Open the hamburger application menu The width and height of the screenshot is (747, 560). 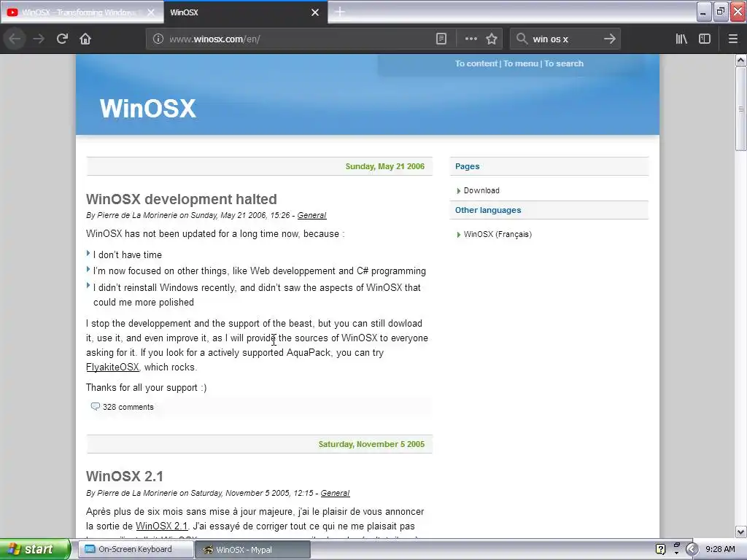pos(732,39)
